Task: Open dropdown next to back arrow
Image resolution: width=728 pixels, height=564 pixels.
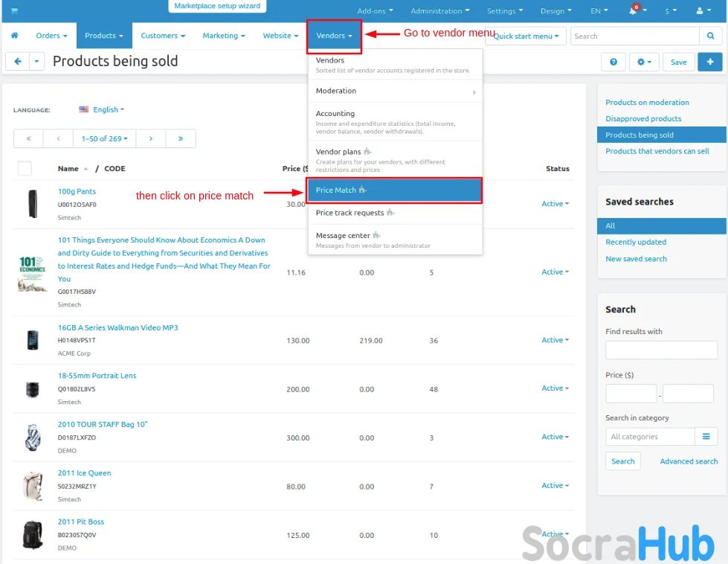Action: 36,61
